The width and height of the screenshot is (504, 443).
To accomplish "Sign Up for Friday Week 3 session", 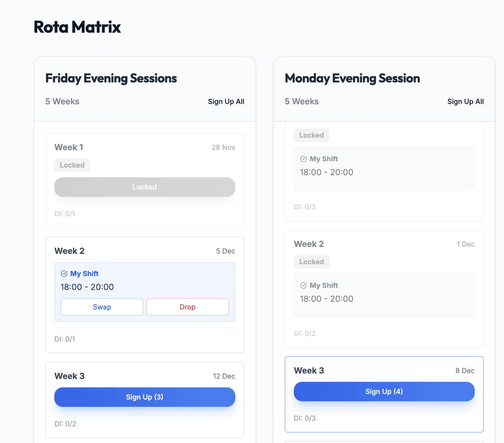I will (x=144, y=397).
